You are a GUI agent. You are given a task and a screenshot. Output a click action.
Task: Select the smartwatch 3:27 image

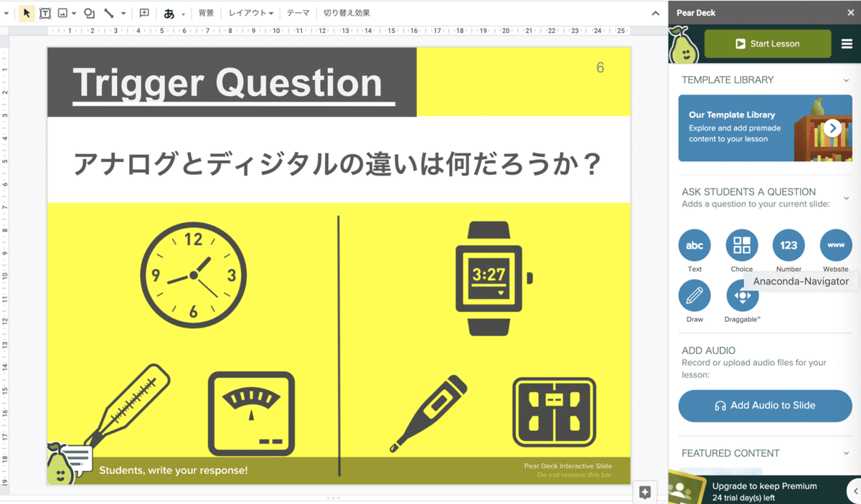click(x=494, y=278)
